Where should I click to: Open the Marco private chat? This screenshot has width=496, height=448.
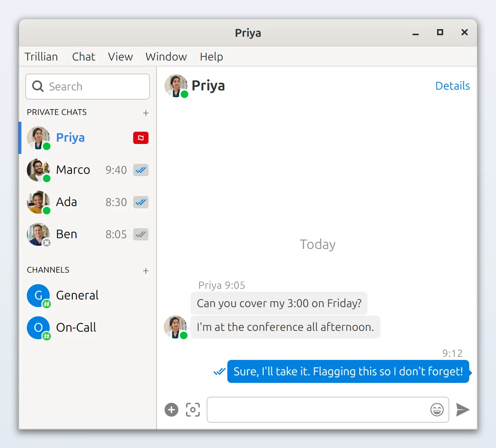pos(88,170)
